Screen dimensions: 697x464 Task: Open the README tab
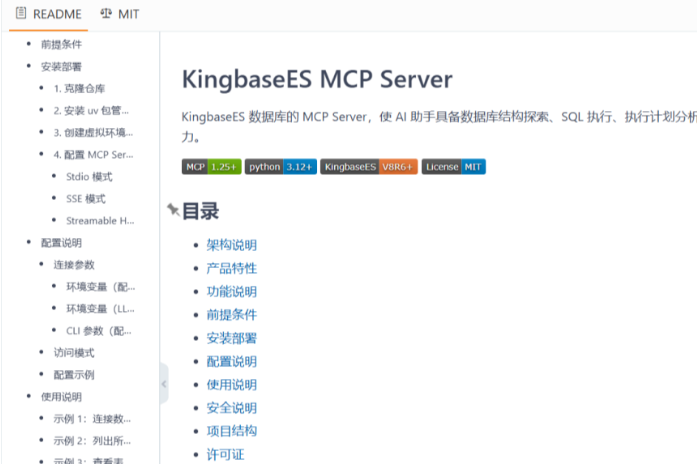pyautogui.click(x=49, y=14)
